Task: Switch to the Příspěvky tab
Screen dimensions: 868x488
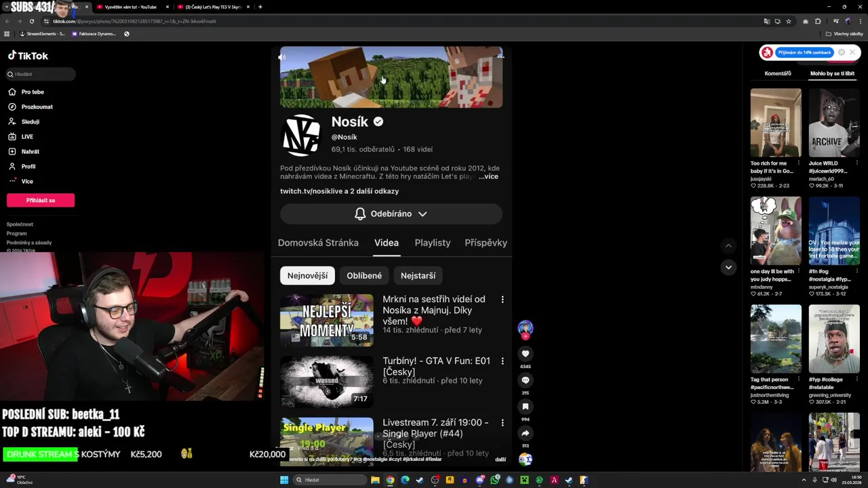Action: click(x=486, y=243)
